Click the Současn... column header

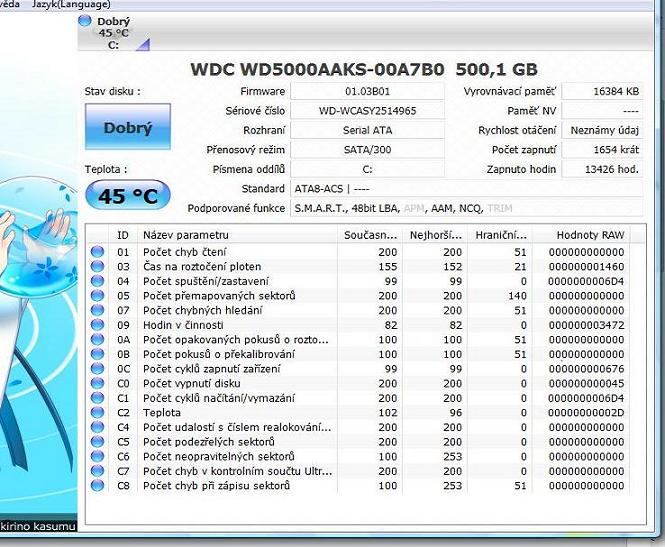370,235
